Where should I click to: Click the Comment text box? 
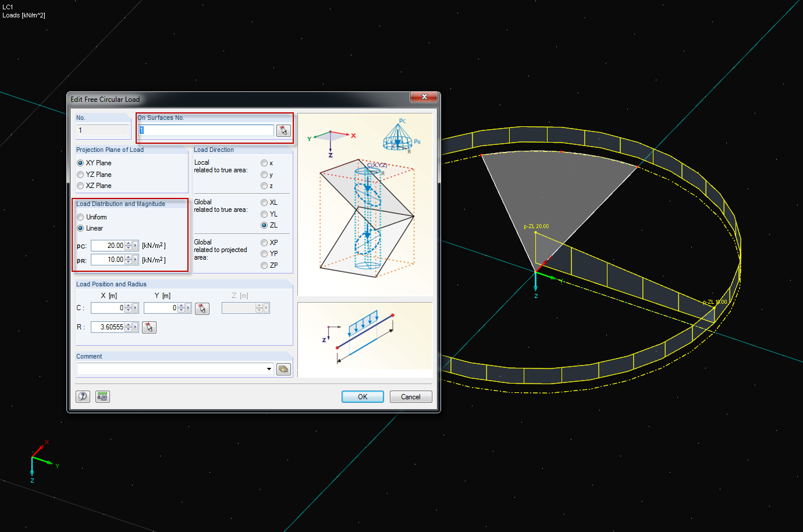(171, 369)
